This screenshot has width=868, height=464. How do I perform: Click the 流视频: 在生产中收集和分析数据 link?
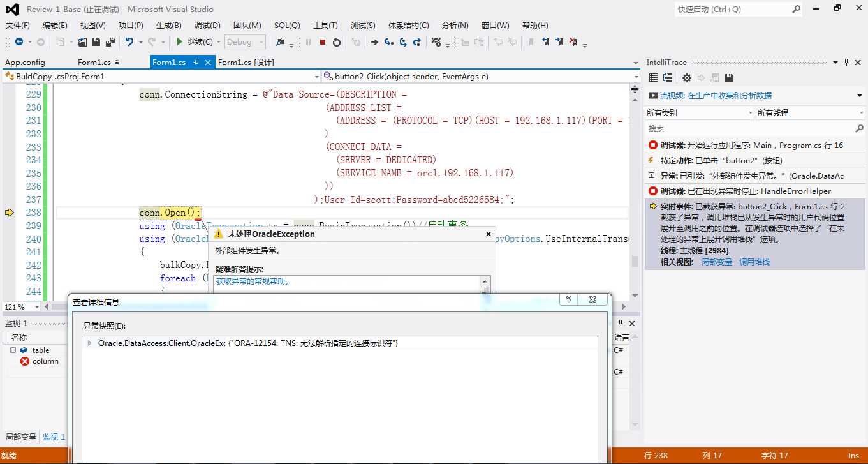(x=716, y=96)
